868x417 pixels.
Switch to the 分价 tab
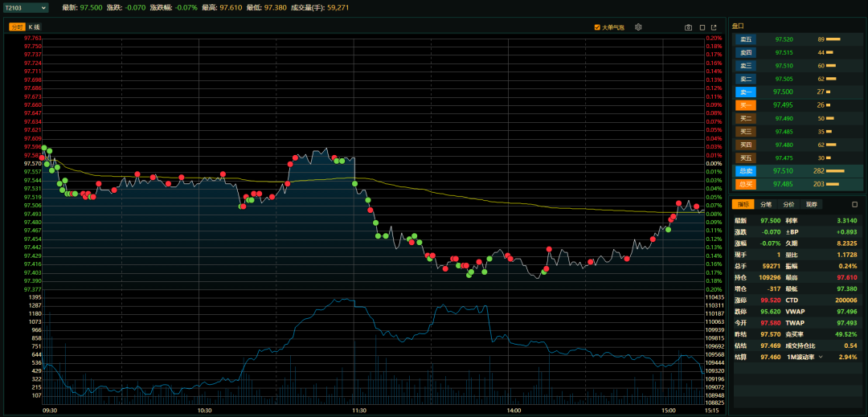click(788, 205)
